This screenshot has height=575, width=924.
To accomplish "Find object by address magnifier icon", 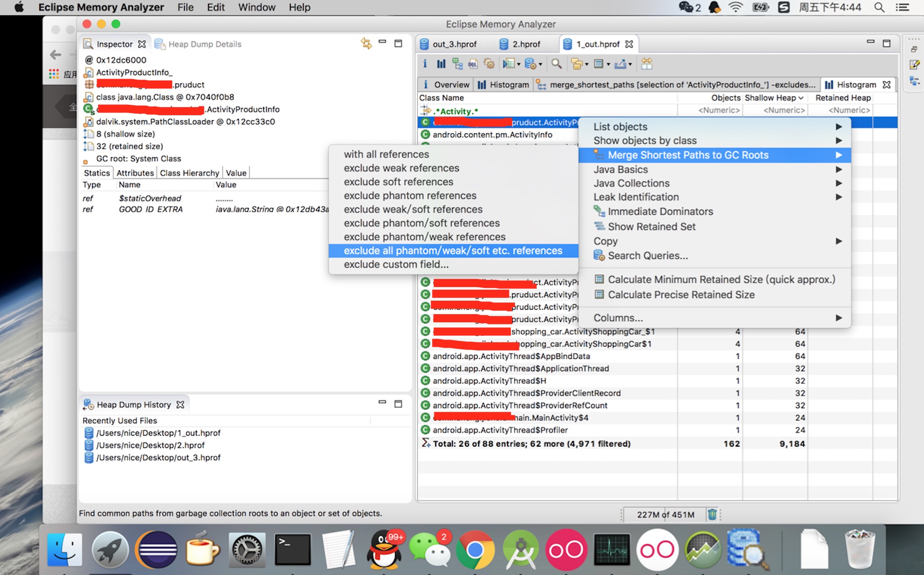I will (556, 64).
